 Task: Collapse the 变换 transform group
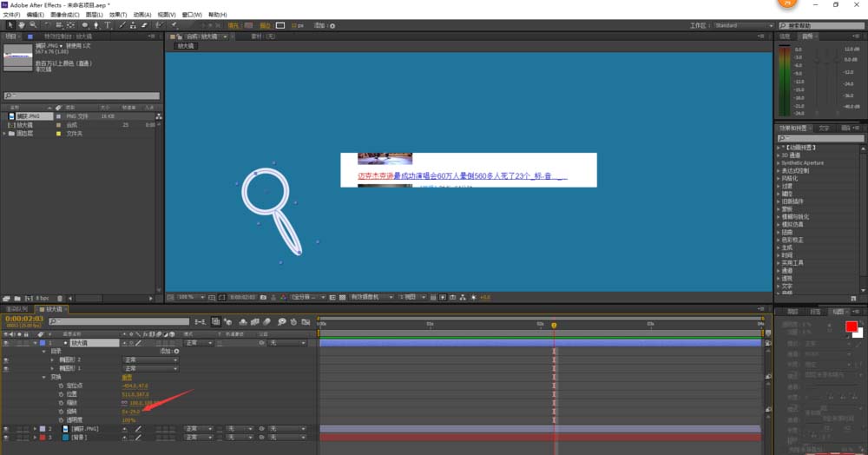coord(43,377)
